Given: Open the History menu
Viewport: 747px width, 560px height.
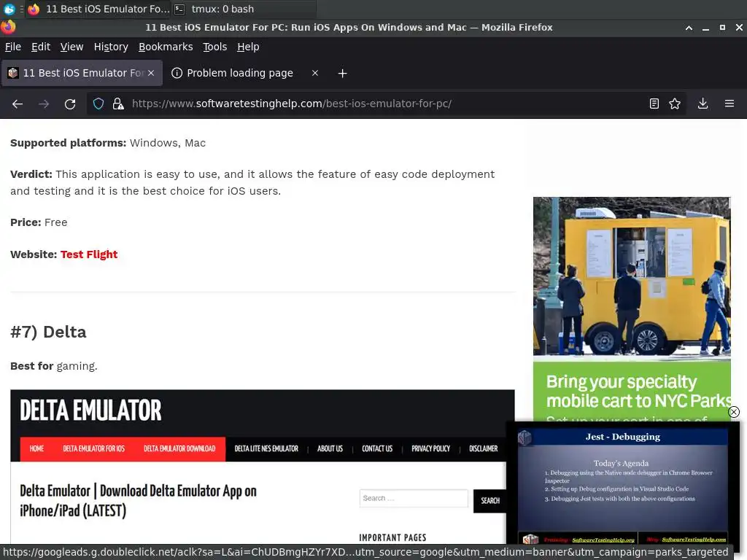Looking at the screenshot, I should click(111, 47).
